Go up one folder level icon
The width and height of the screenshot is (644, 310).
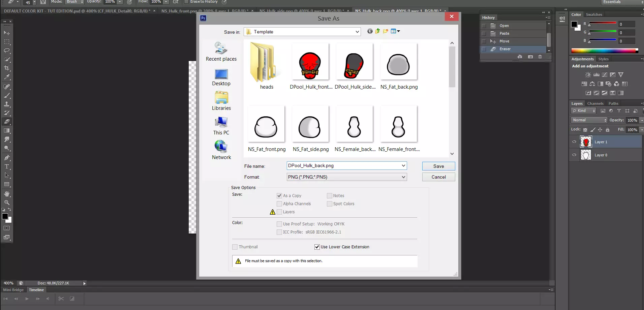pyautogui.click(x=378, y=31)
